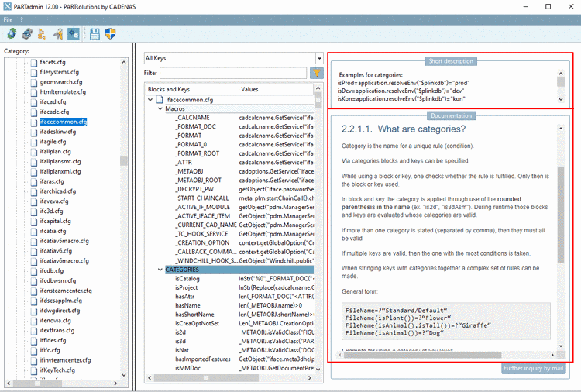581x392 pixels.
Task: Click the category list scroll up arrow
Action: [124, 62]
